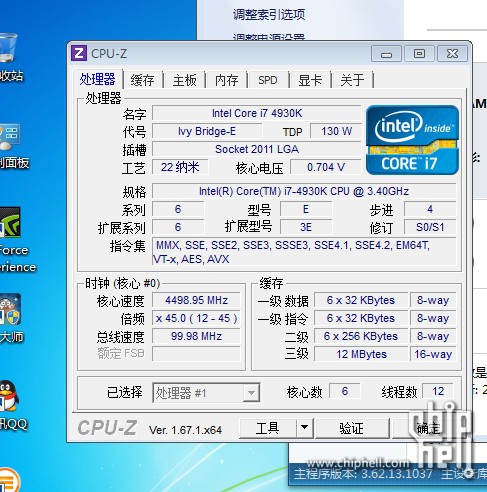
Task: Click the empty 额定 FSB field
Action: (x=196, y=354)
